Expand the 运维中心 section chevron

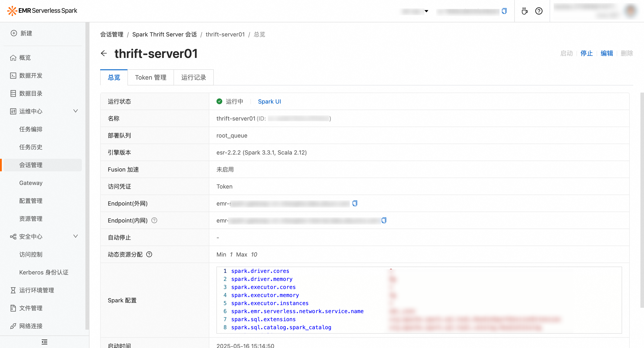(x=76, y=111)
